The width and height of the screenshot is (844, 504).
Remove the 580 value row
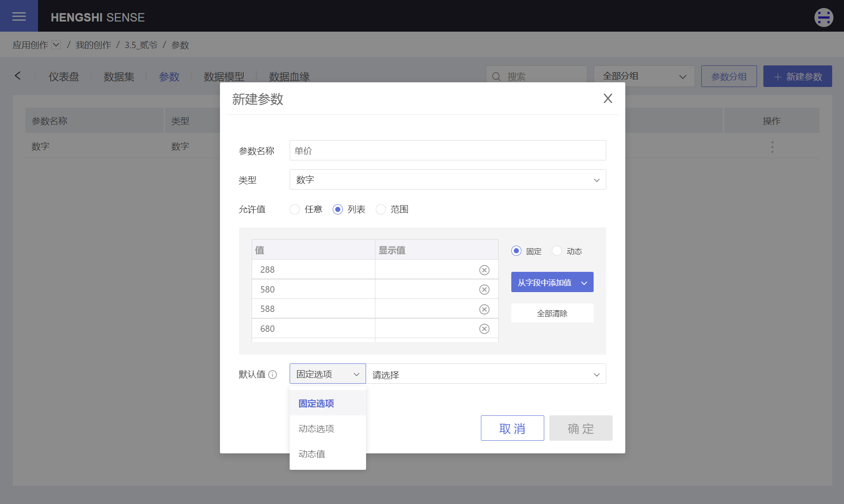(x=484, y=290)
